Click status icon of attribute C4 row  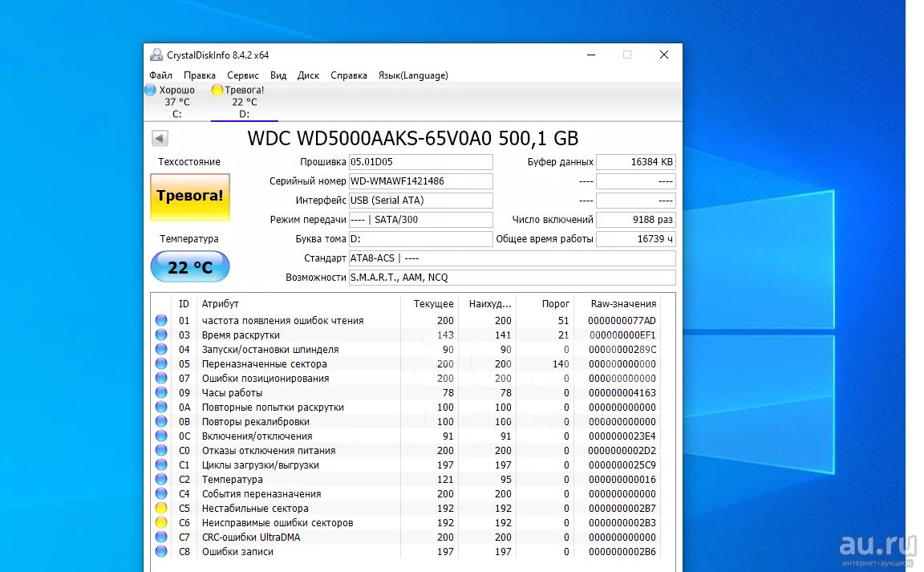click(x=161, y=493)
